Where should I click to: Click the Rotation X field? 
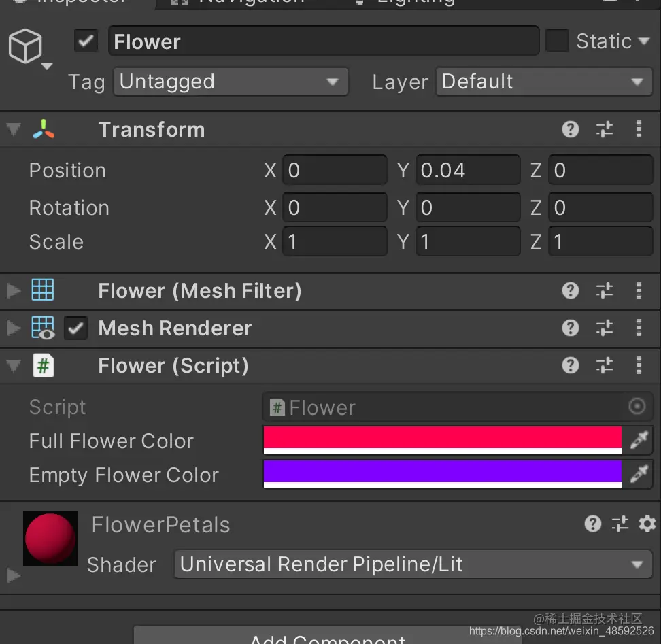[335, 207]
